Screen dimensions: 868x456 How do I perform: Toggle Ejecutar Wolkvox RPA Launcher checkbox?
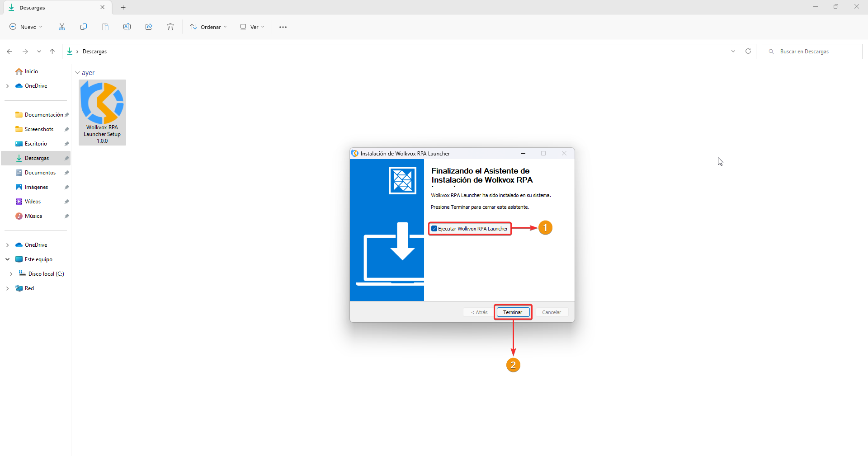434,229
